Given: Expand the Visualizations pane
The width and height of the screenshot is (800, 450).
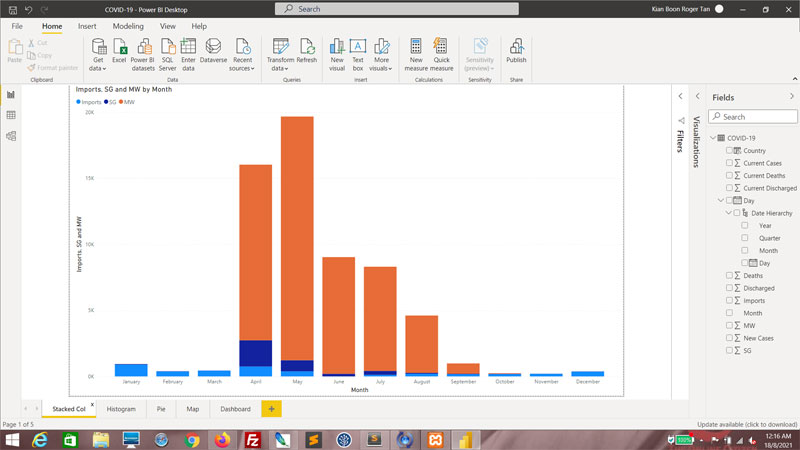Looking at the screenshot, I should tap(697, 96).
